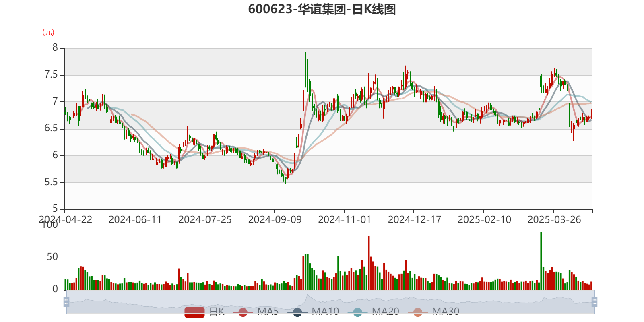Click the 2025-02-10 date label
The height and width of the screenshot is (322, 644).
(484, 220)
